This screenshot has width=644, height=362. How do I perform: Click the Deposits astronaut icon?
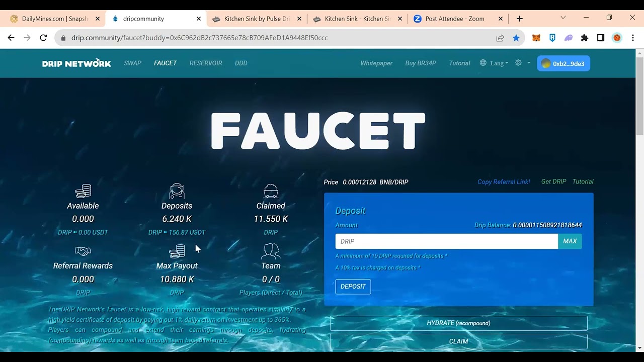coord(177,191)
